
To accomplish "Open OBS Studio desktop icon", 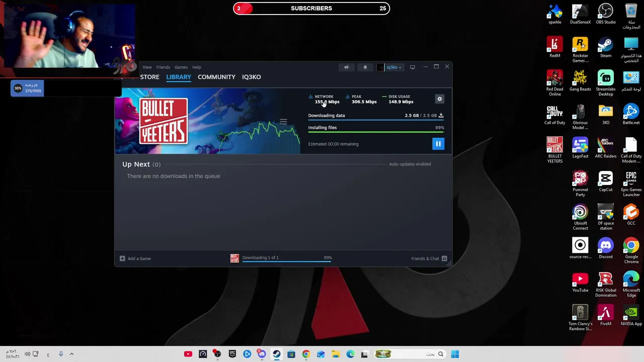I will tap(606, 15).
